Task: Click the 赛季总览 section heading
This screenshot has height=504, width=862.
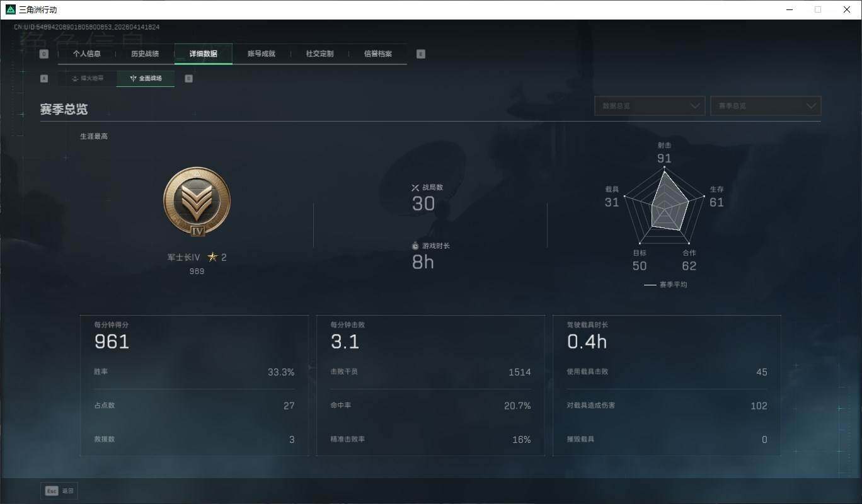Action: [64, 109]
